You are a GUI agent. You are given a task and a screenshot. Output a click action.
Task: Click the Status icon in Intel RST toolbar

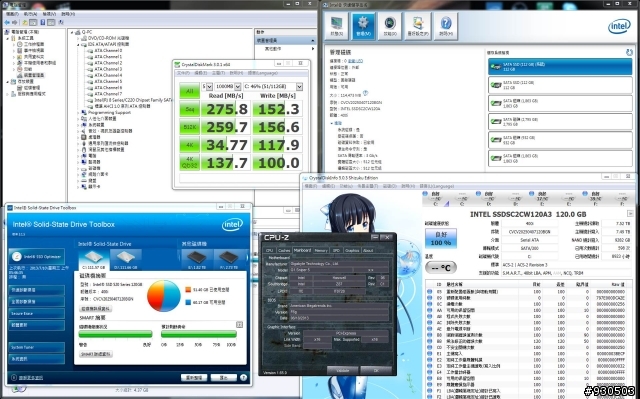pos(337,26)
